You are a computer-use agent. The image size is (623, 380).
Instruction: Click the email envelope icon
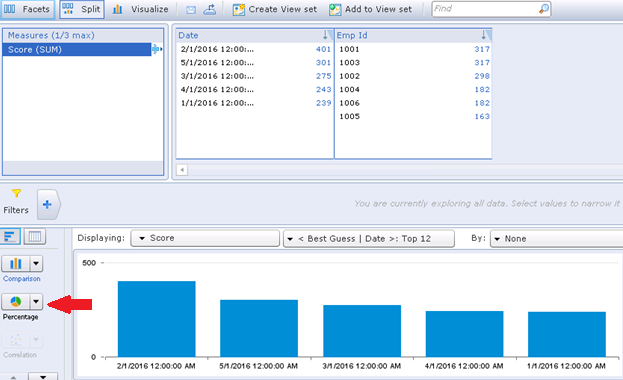click(191, 10)
